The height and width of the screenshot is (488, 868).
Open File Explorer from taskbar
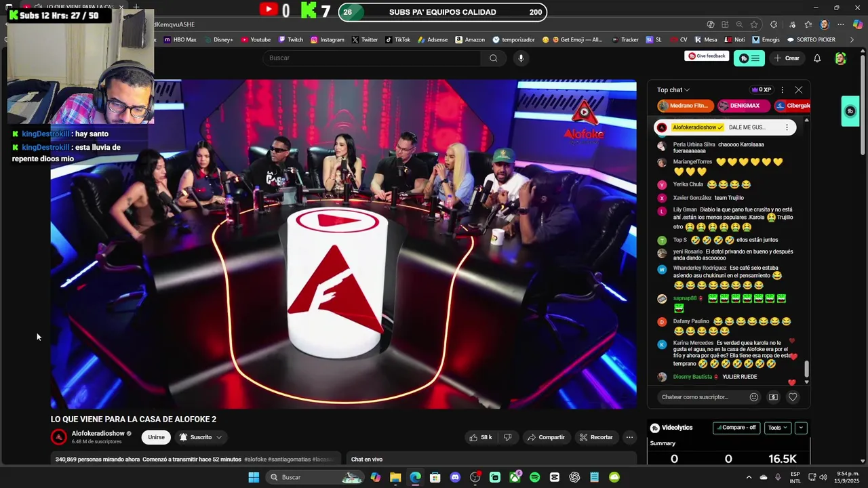click(x=395, y=477)
